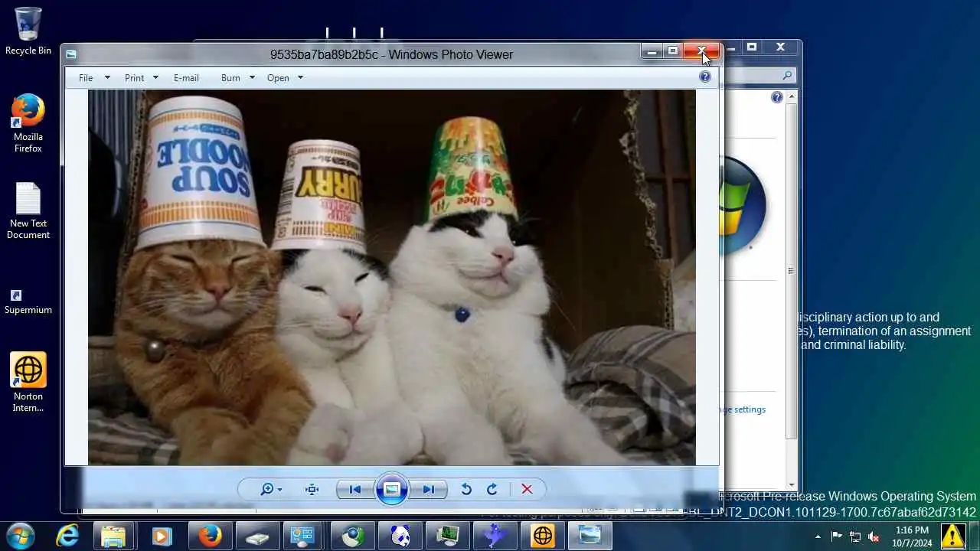Go to the next picture
The image size is (980, 551).
[428, 489]
